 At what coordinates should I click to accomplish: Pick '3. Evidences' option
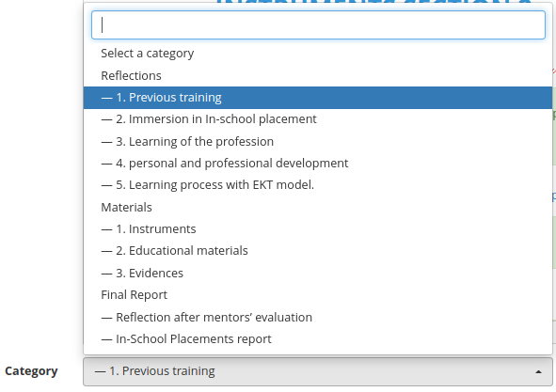pyautogui.click(x=318, y=273)
